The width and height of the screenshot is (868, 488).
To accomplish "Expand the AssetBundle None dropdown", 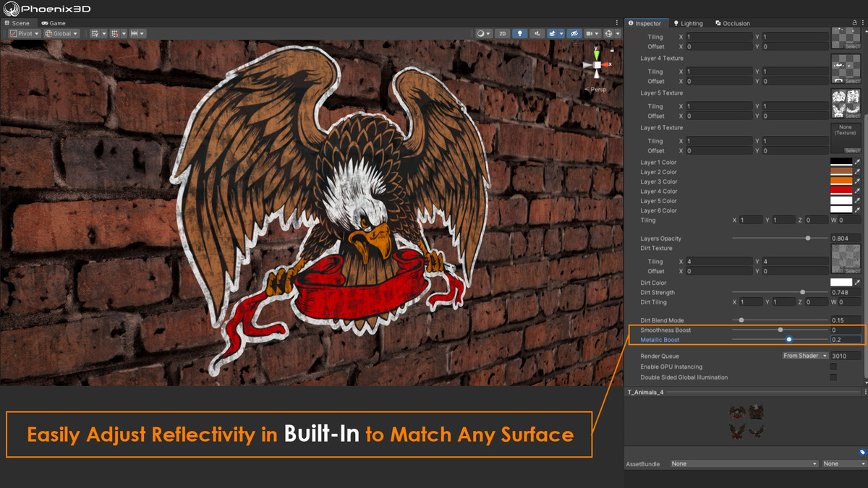I will click(744, 463).
